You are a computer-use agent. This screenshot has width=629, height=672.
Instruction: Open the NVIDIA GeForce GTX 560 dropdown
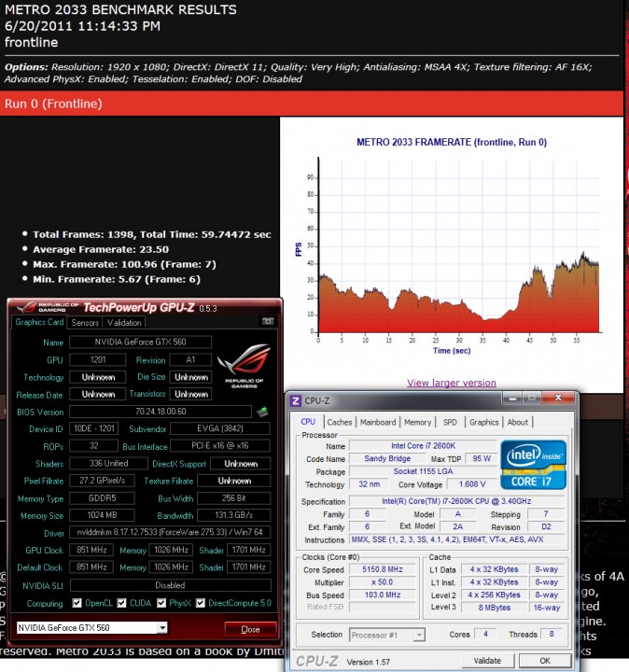tap(162, 628)
